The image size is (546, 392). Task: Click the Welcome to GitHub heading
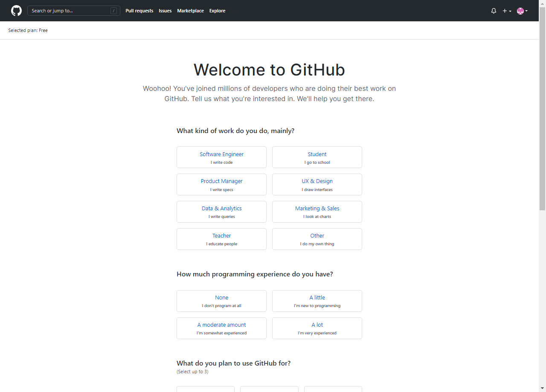pos(269,70)
